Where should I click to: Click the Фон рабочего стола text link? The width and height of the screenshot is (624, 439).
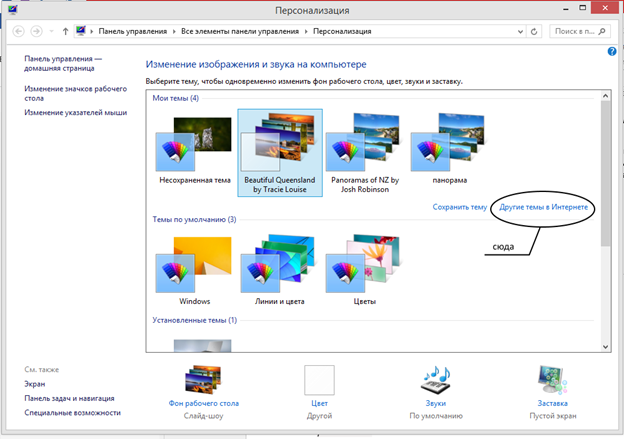pos(204,403)
